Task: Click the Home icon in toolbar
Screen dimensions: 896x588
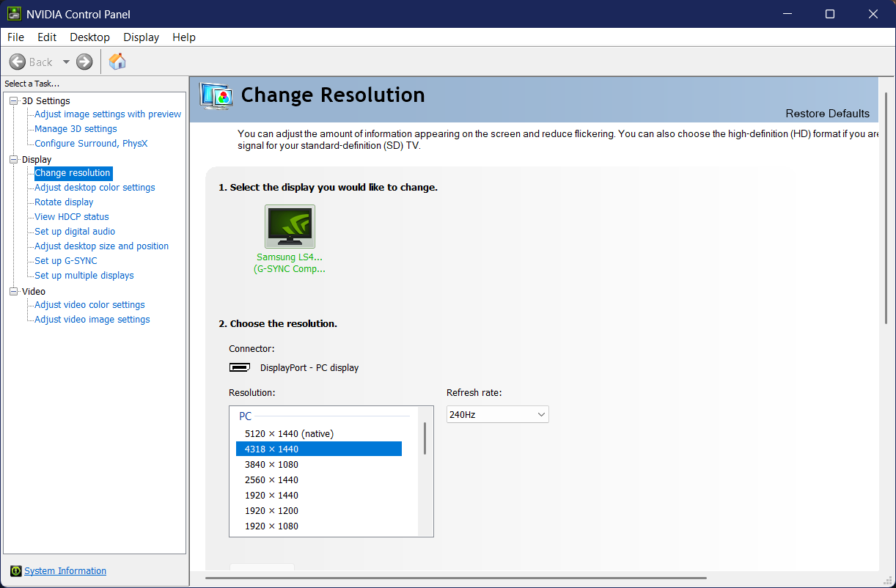Action: point(117,62)
